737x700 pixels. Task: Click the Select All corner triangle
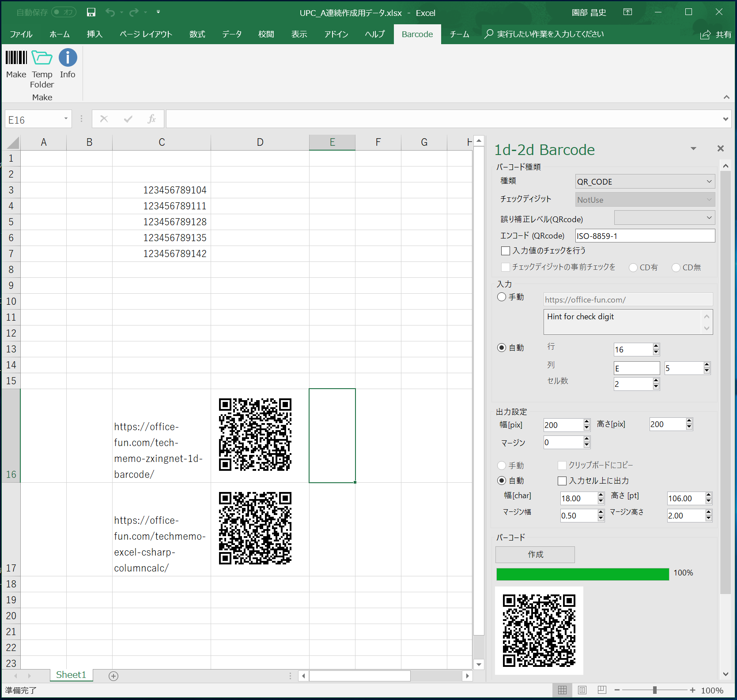pos(13,143)
